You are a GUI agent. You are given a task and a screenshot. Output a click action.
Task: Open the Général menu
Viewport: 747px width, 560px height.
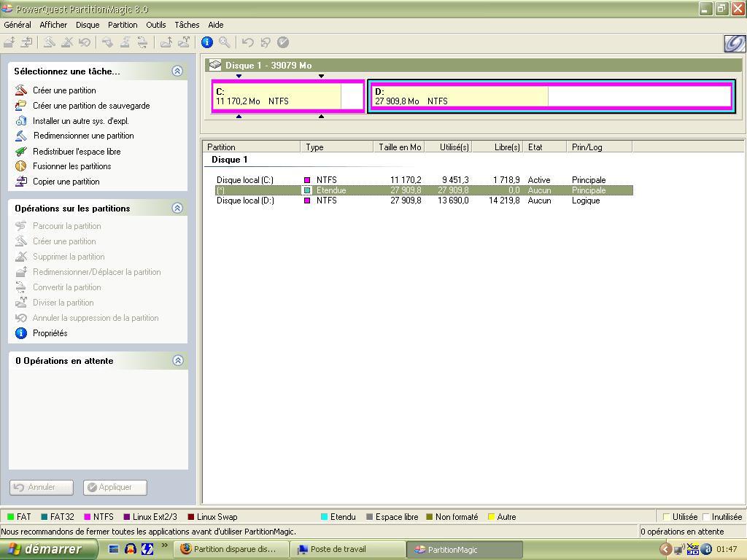click(18, 25)
